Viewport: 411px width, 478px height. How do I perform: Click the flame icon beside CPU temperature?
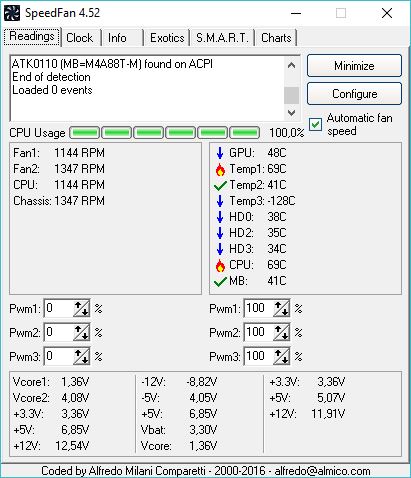[220, 265]
